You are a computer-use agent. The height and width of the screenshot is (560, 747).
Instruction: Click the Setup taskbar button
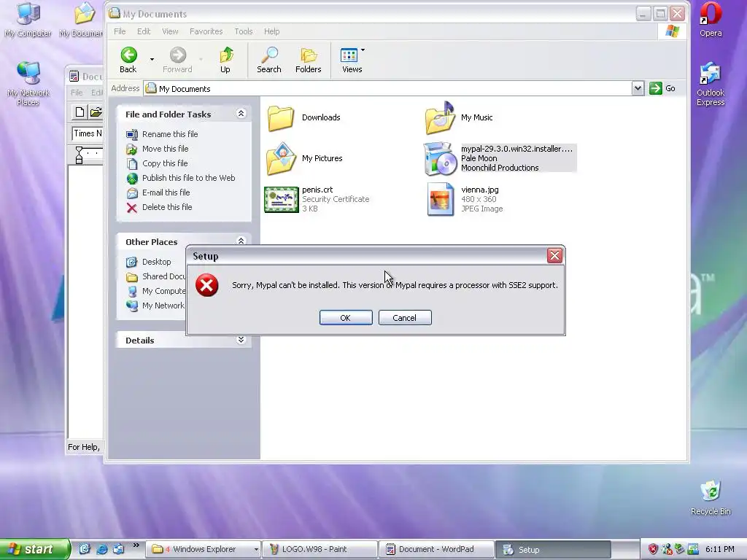click(x=553, y=549)
